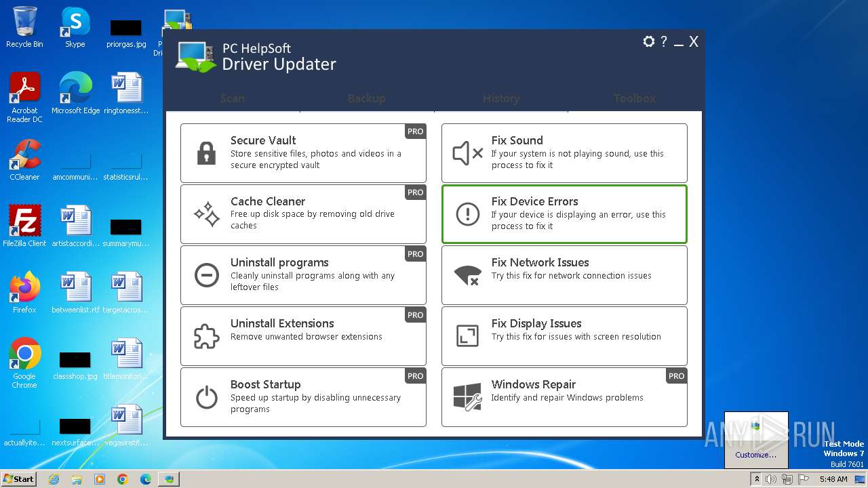Select Skype desktop shortcut
Viewport: 868px width, 488px height.
coord(75,28)
